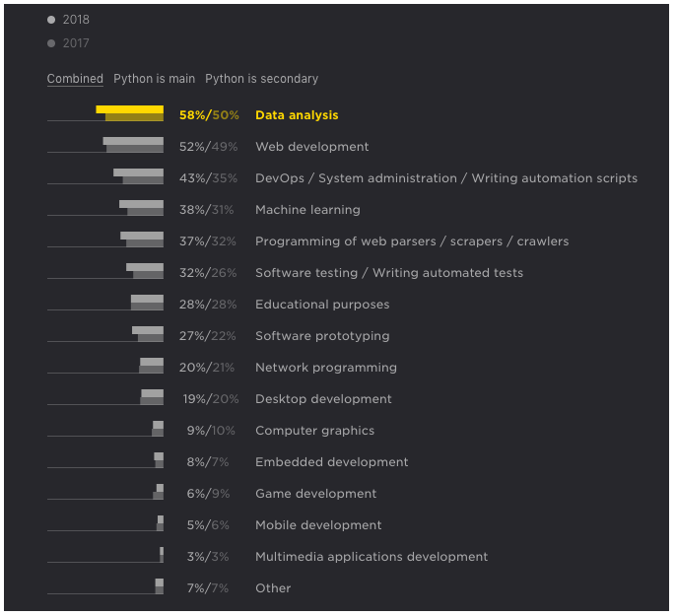Select the Machine learning bar
The image size is (676, 616).
[142, 208]
